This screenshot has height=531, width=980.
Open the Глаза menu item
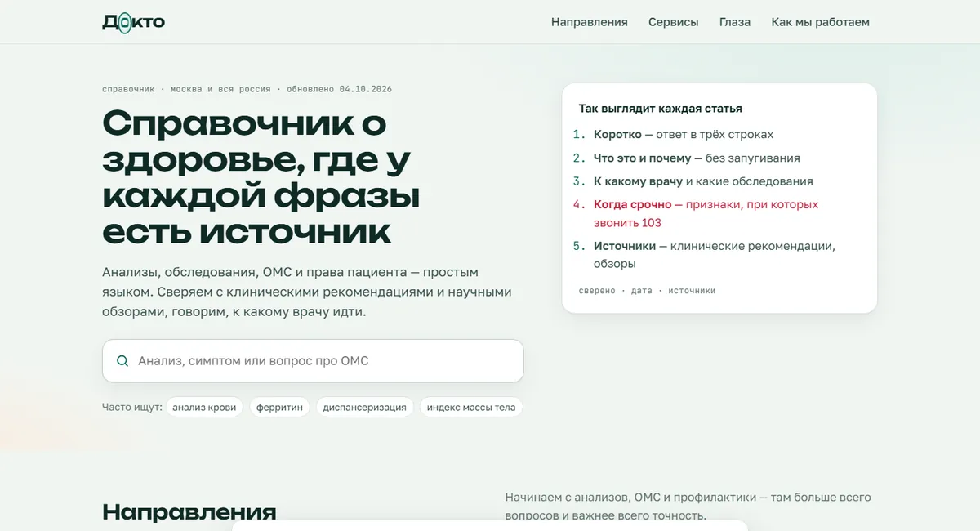pyautogui.click(x=735, y=22)
